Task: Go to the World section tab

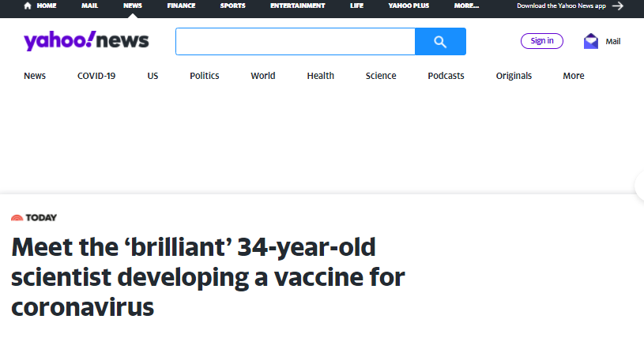Action: point(263,76)
